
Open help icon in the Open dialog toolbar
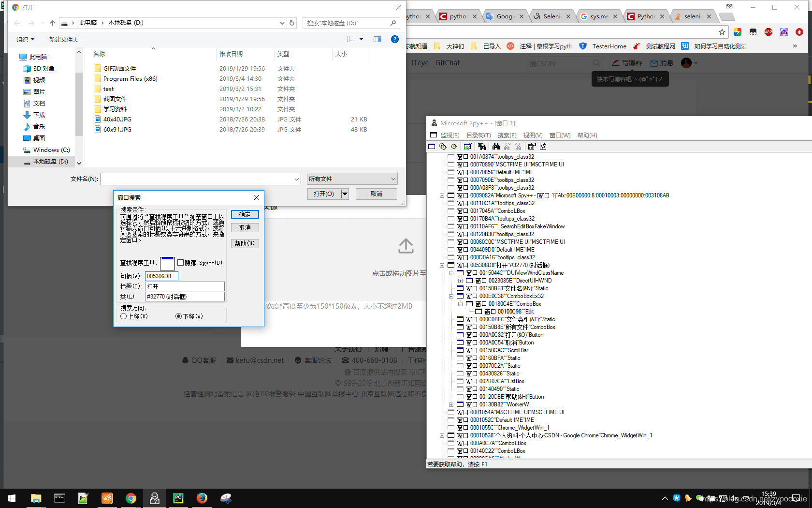(x=395, y=39)
